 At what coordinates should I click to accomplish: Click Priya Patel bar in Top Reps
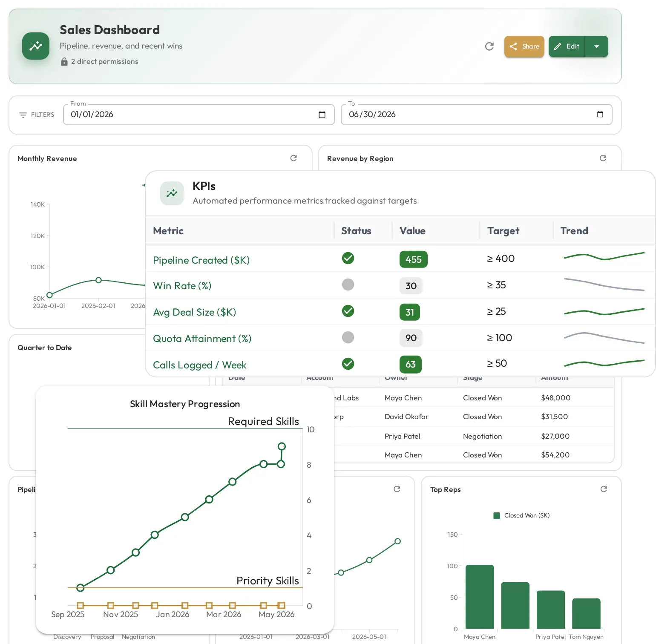click(x=551, y=609)
